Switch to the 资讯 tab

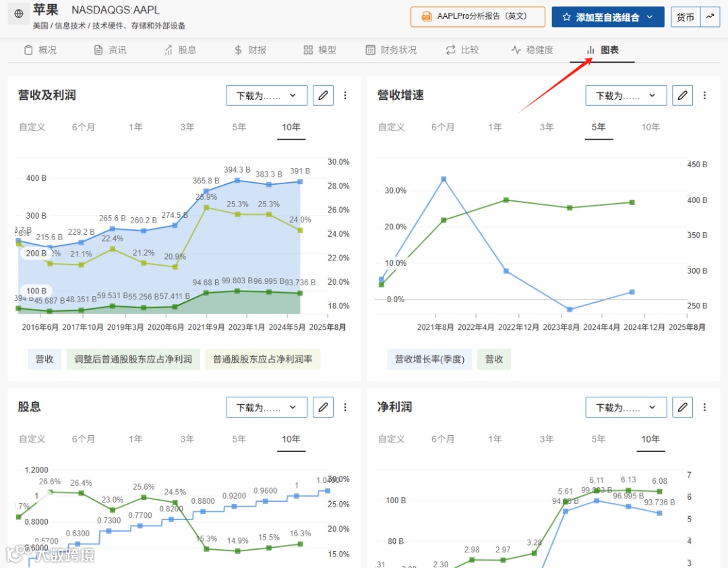click(110, 50)
